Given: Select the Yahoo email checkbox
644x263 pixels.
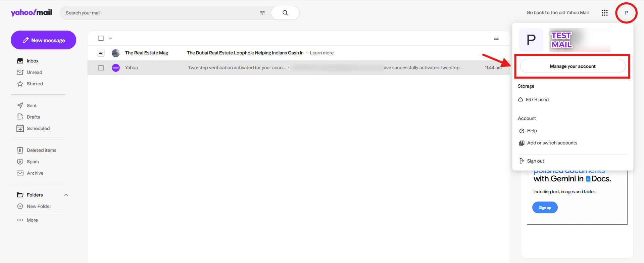Looking at the screenshot, I should pos(101,68).
